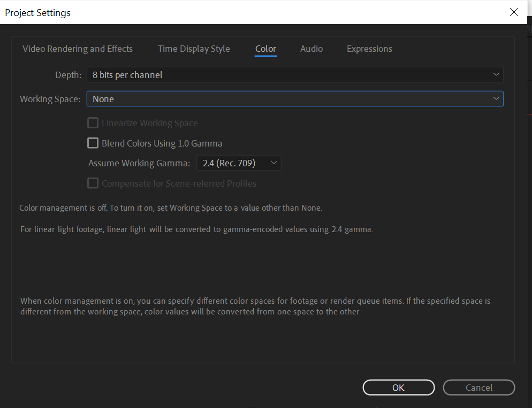The width and height of the screenshot is (532, 408).
Task: Click the None working space value
Action: pos(103,98)
